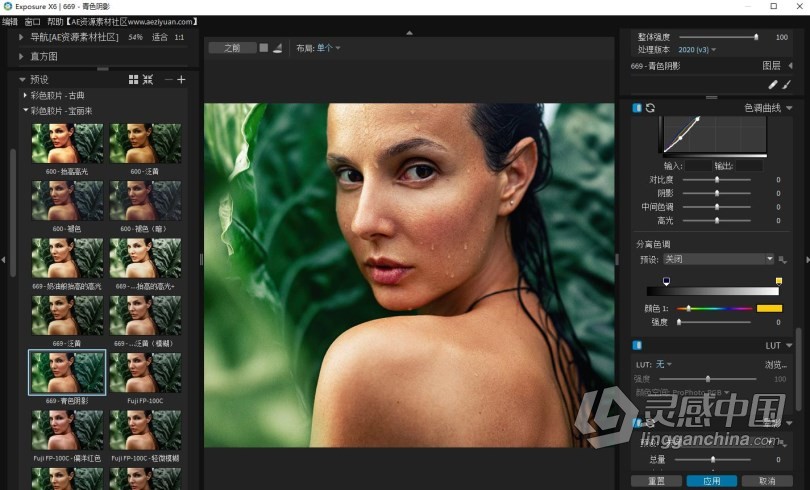
Task: Select the dark shadow gradient stop marker
Action: click(x=666, y=281)
